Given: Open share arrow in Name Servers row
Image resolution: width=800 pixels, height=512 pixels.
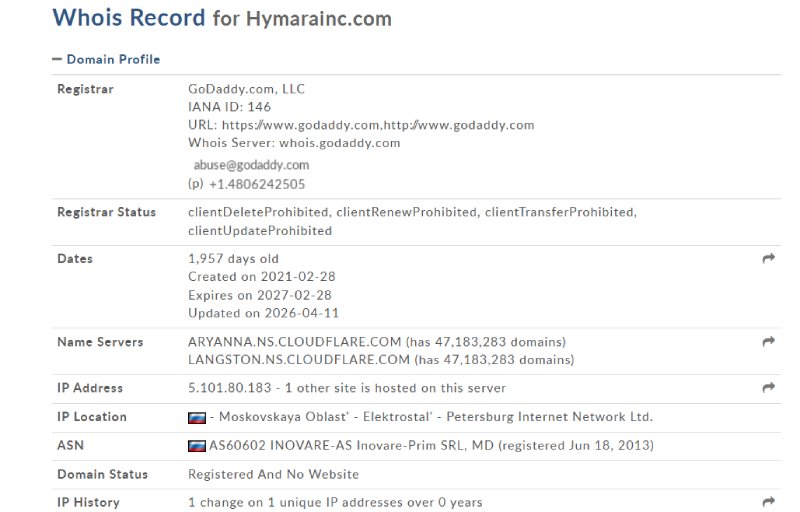Looking at the screenshot, I should [768, 342].
